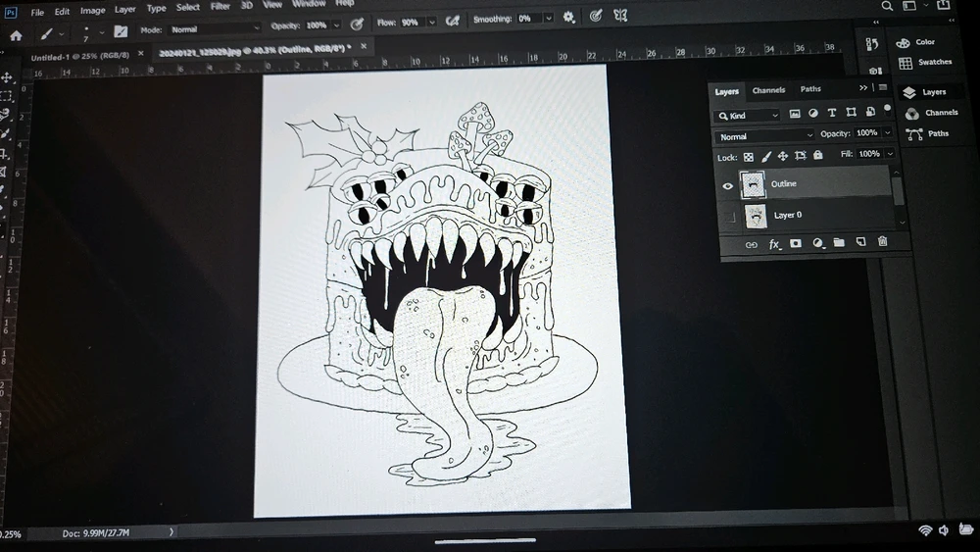Collapse the Layers panel double arrows
This screenshot has height=552, width=980.
coord(863,87)
